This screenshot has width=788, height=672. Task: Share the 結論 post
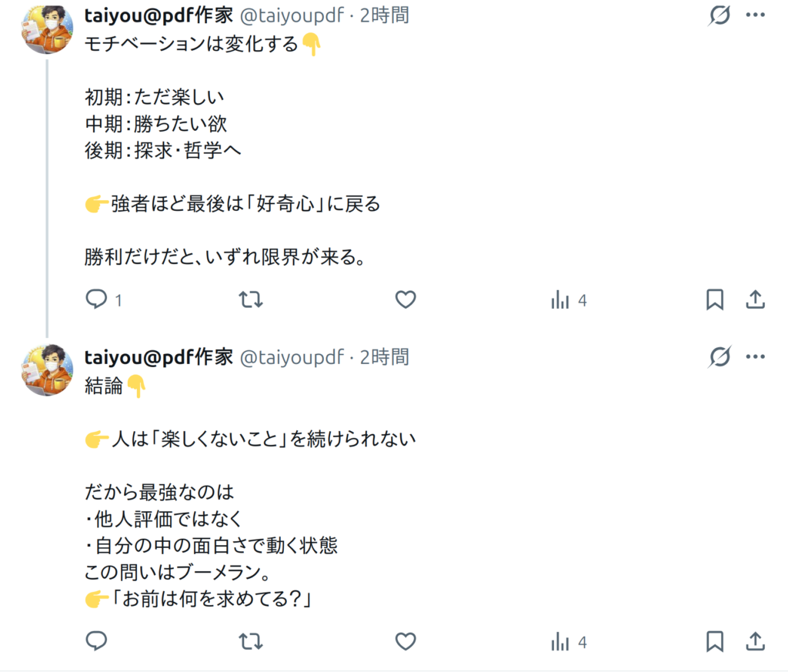[756, 640]
